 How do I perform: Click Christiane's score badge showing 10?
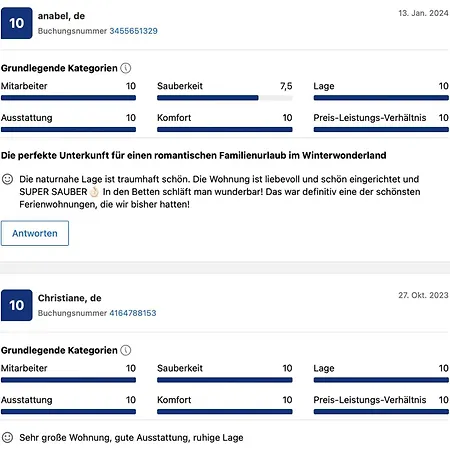(x=17, y=305)
